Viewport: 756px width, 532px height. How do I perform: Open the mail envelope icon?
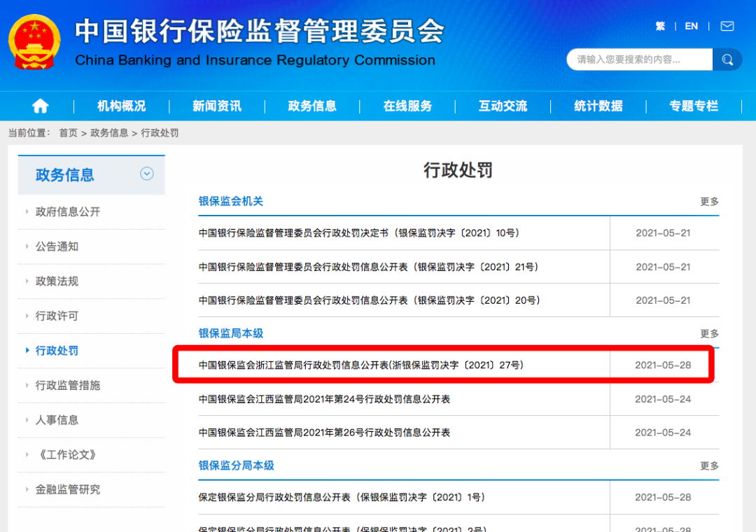click(727, 26)
